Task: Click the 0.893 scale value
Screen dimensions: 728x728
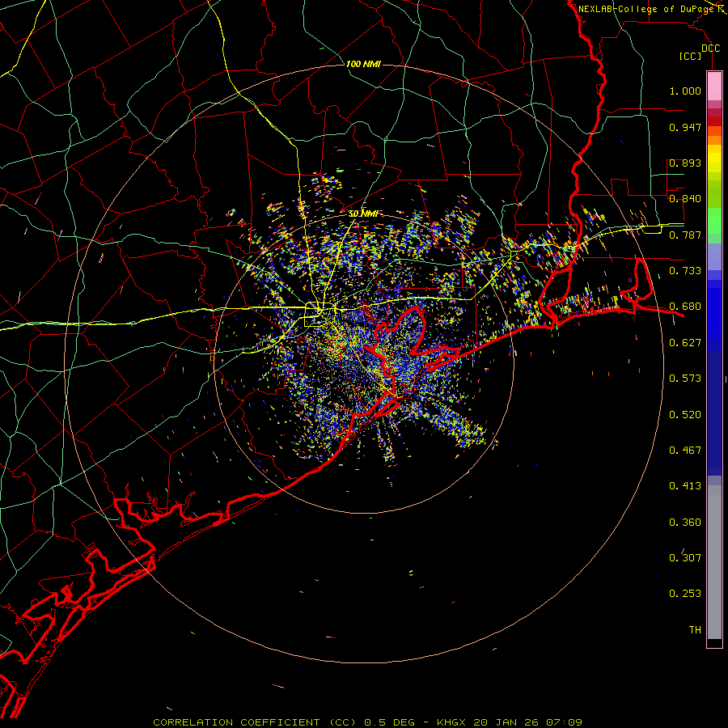Action: [685, 163]
